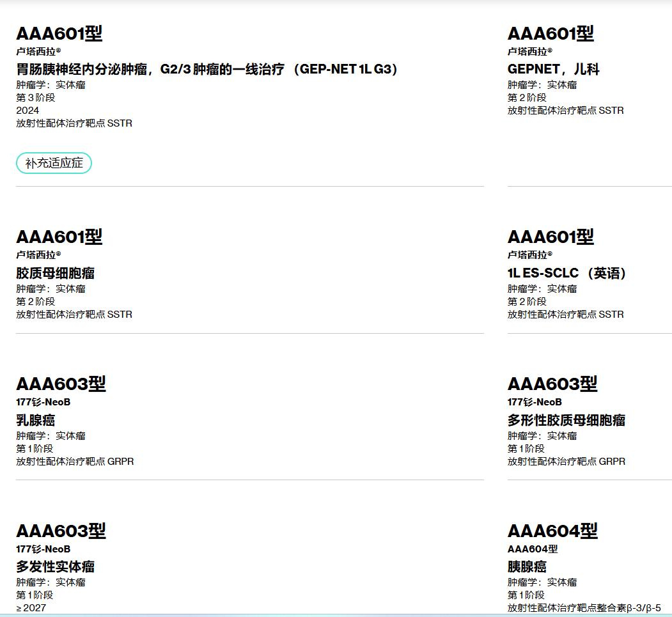Select the GEP-NET 1L G3 indication title
Screen dimensions: 672x617
tap(207, 69)
